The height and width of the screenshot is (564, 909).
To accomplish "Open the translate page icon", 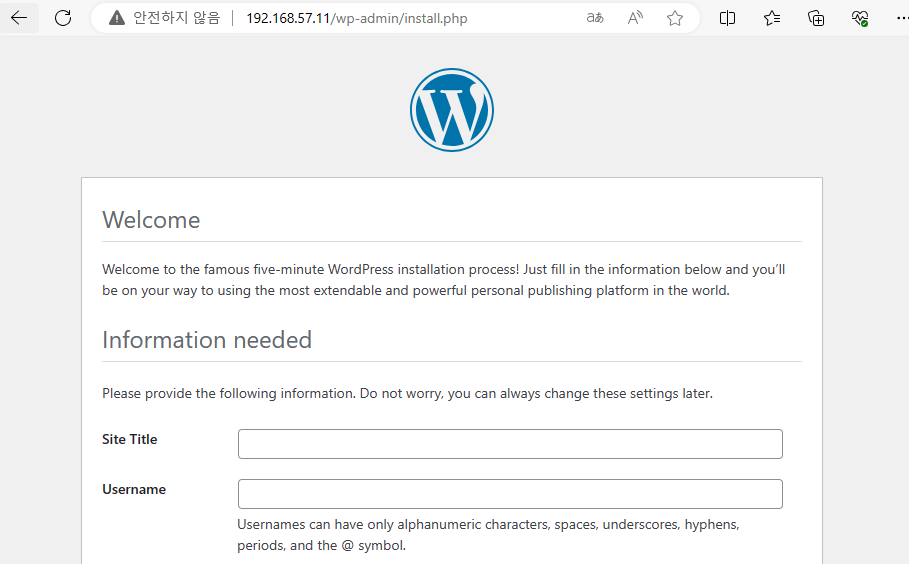I will point(595,18).
